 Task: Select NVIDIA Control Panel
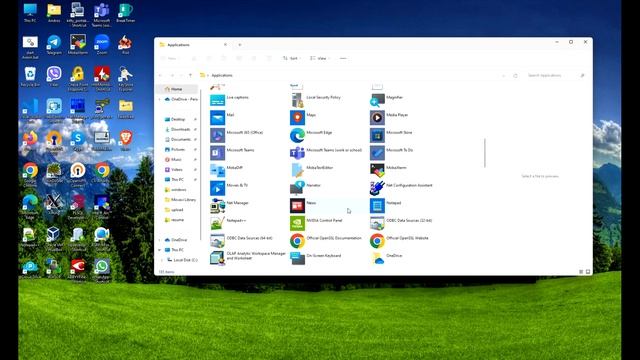click(316, 223)
